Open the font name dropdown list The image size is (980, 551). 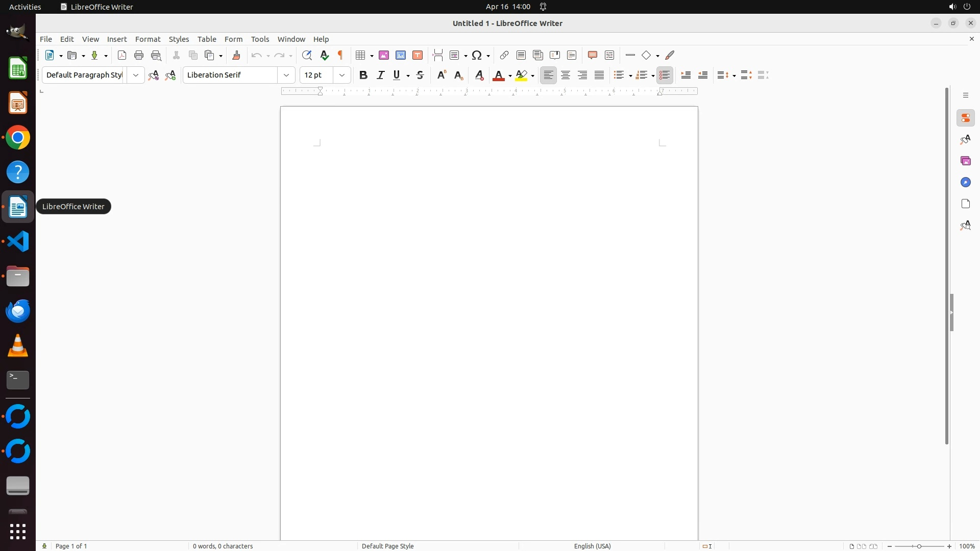286,75
